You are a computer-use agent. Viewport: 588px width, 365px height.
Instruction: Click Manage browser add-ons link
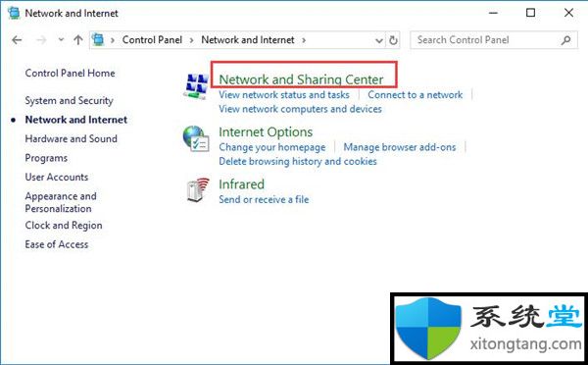tap(400, 147)
